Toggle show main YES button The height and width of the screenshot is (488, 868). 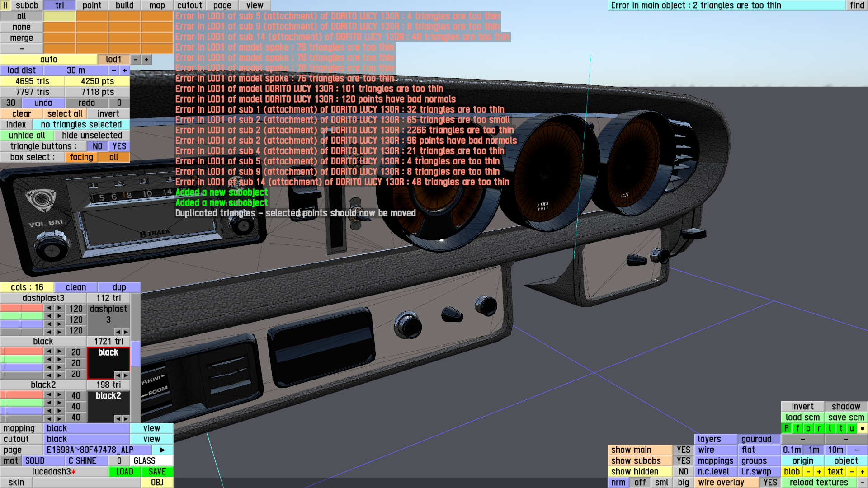click(x=683, y=450)
